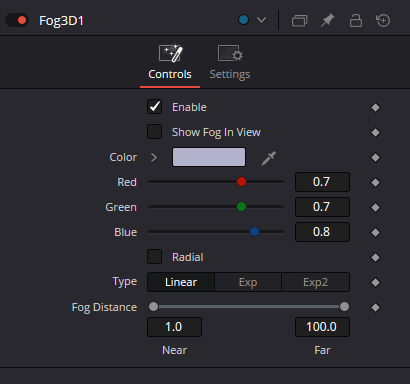
Task: Click keyframe diamond for Type
Action: (x=375, y=282)
